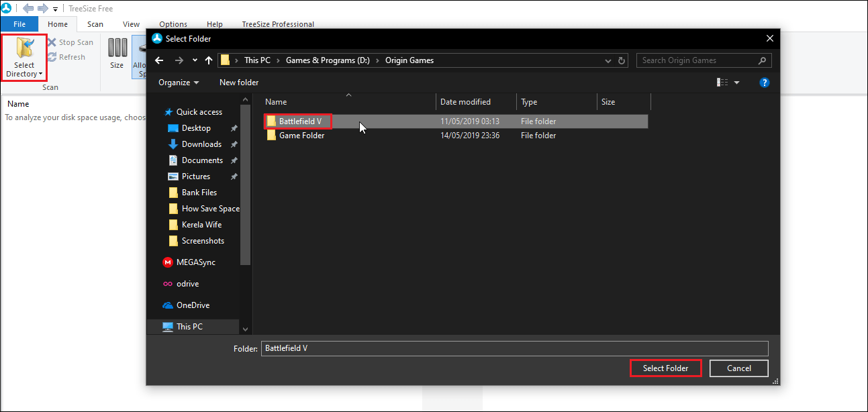Click Games & Programs (D:) breadcrumb
Screen dimensions: 868x412
point(328,60)
